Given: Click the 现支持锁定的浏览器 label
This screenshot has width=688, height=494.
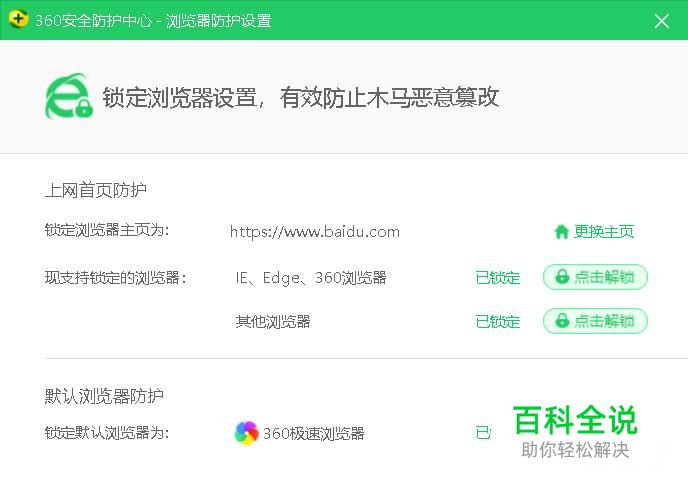Looking at the screenshot, I should click(116, 277).
